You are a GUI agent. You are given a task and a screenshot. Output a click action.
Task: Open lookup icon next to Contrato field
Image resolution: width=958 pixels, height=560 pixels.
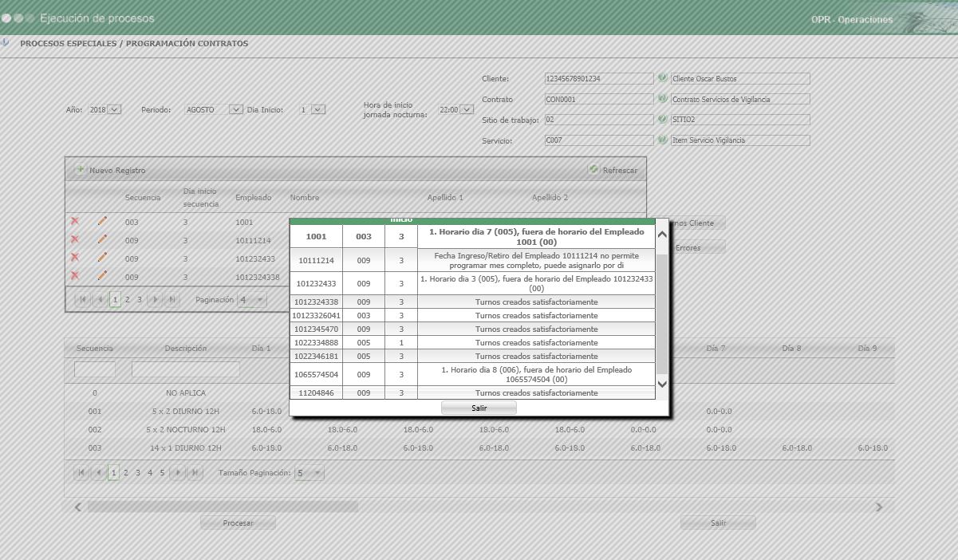(663, 99)
